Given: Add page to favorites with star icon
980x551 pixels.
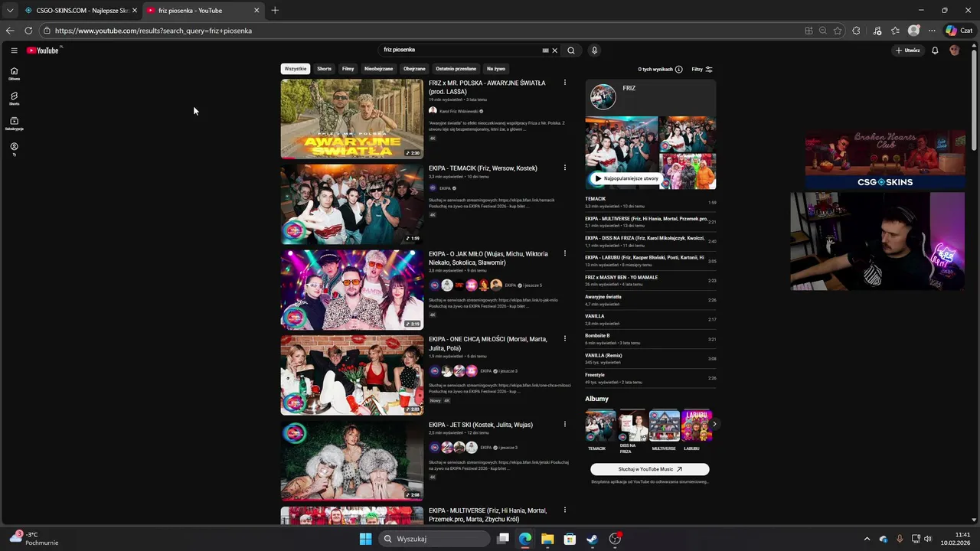Looking at the screenshot, I should pyautogui.click(x=838, y=31).
